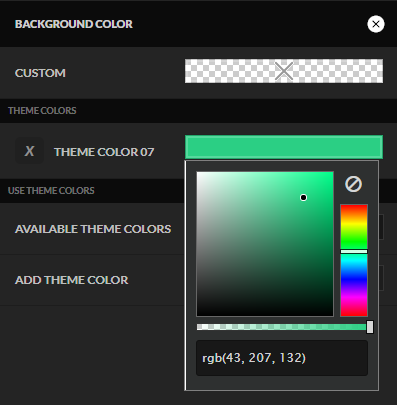Viewport: 397px width, 405px height.
Task: Click the Custom label
Action: click(x=40, y=73)
